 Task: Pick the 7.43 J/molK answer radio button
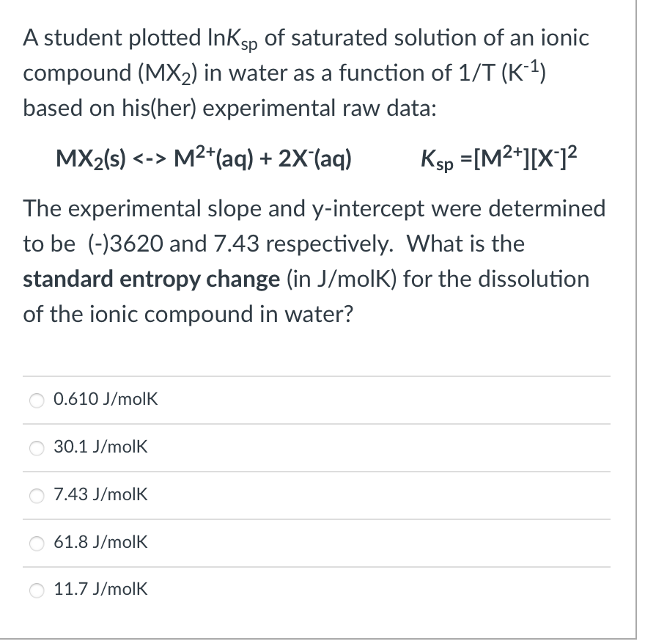[x=37, y=496]
